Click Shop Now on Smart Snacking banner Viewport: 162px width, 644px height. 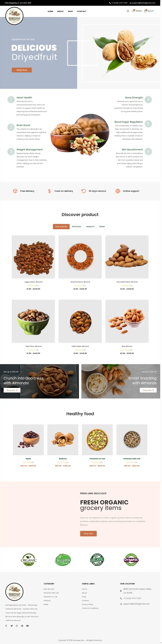[x=148, y=390]
